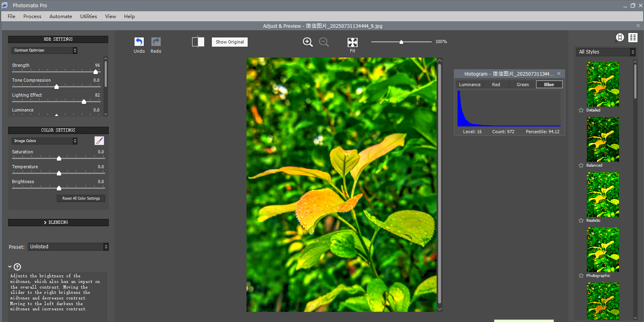Click the Fit to window icon
The height and width of the screenshot is (322, 644).
click(352, 42)
